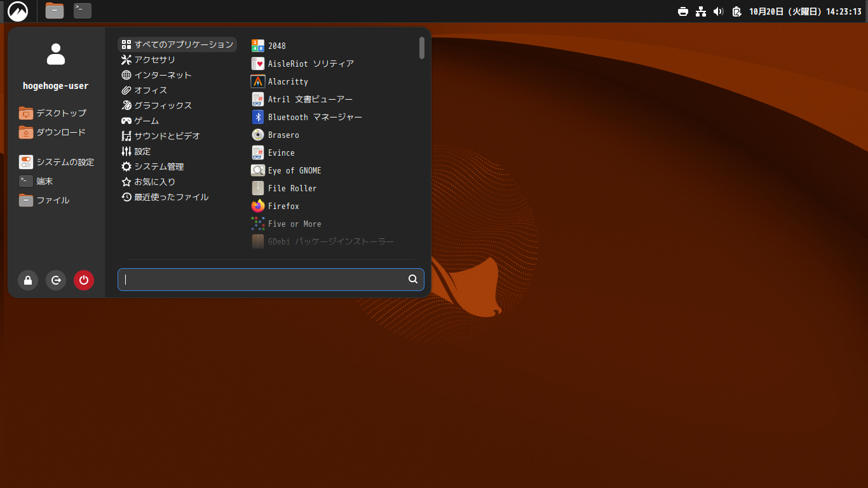Select ゲーム category
The width and height of the screenshot is (868, 488).
(x=140, y=121)
